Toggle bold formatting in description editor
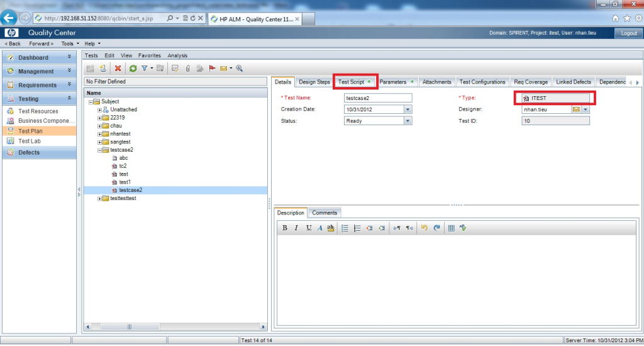Screen dimensions: 644x346 [285, 228]
